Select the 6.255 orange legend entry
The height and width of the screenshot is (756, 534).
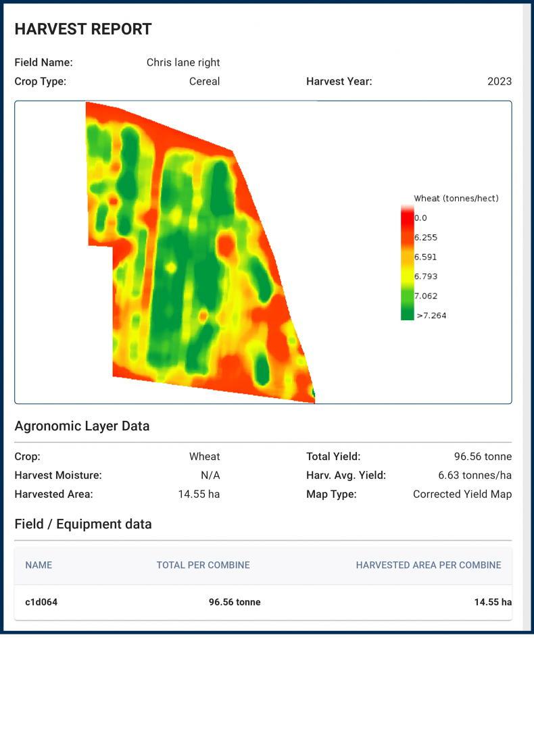point(407,238)
